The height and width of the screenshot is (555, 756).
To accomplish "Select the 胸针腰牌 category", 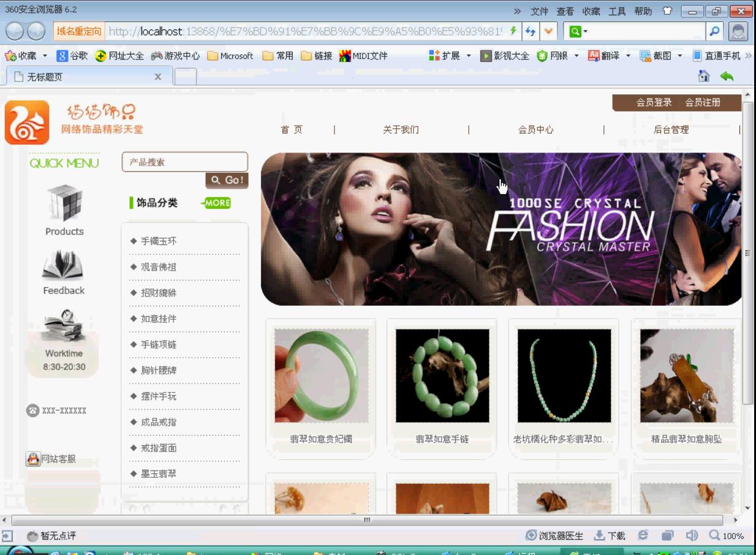I will tap(158, 371).
